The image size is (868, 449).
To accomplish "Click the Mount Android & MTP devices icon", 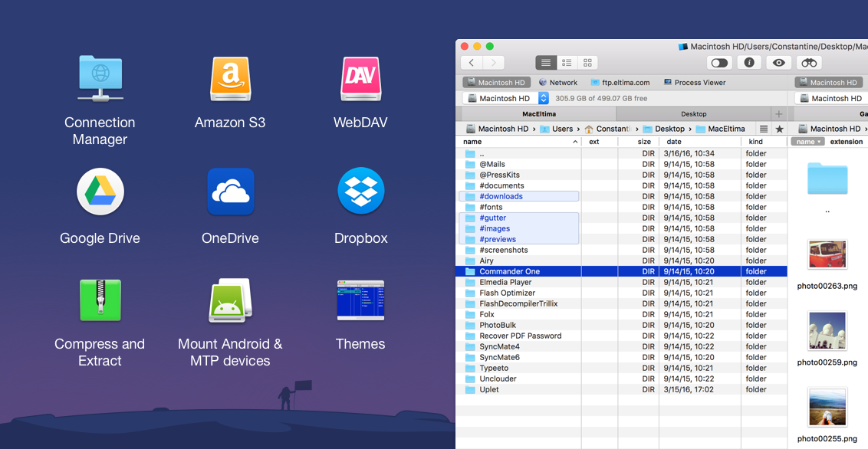I will click(x=230, y=301).
